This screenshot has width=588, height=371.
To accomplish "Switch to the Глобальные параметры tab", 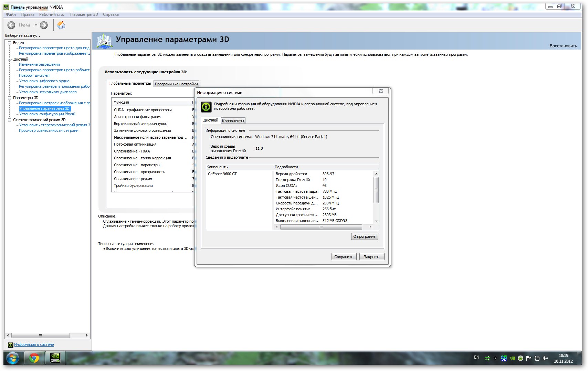I will coord(130,83).
